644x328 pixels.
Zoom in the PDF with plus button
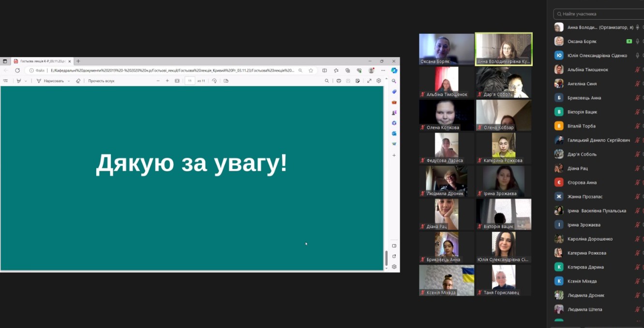point(167,81)
